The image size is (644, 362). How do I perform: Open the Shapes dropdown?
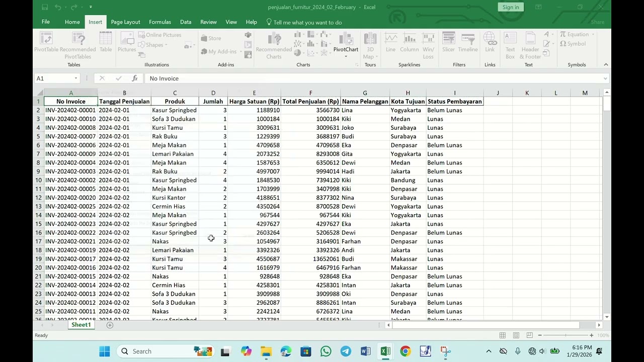pyautogui.click(x=153, y=45)
